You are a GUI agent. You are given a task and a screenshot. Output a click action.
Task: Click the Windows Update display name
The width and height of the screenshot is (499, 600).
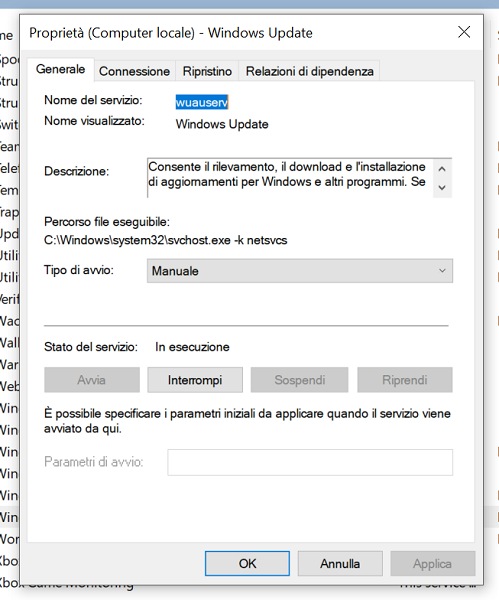[x=222, y=124]
